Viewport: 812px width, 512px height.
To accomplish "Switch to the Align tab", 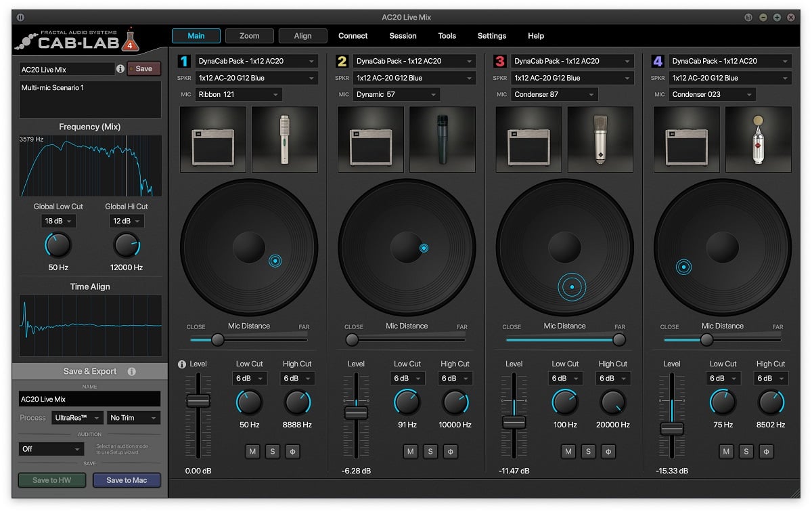I will (x=303, y=36).
